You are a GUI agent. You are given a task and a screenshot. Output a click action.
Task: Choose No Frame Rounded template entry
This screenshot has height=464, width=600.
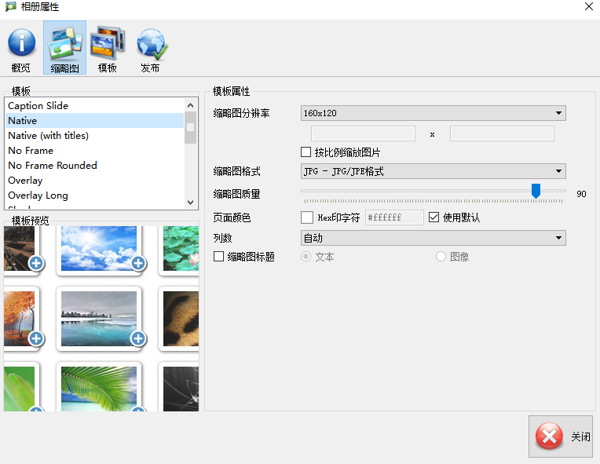52,165
